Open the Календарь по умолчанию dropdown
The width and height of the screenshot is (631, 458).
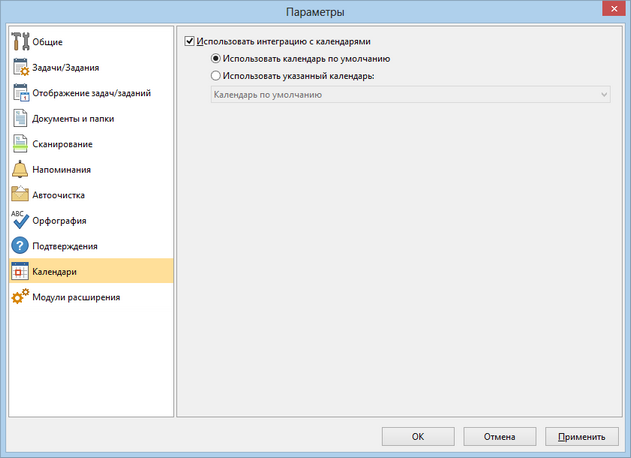406,95
